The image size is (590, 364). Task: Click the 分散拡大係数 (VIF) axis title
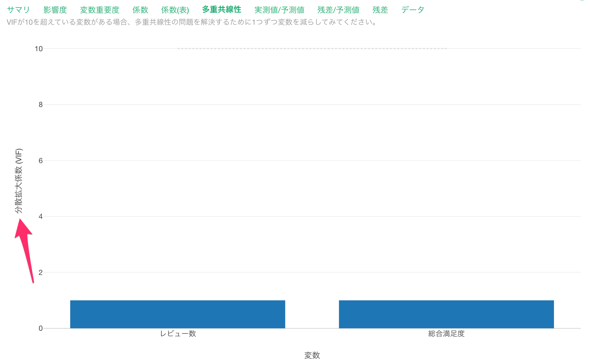[x=19, y=181]
